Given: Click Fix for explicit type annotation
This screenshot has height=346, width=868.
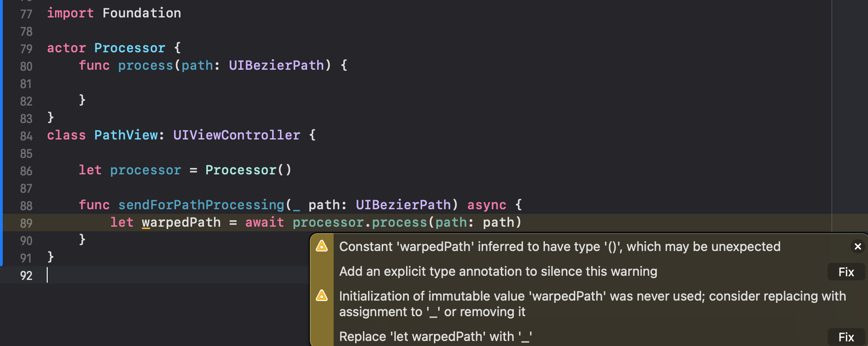Looking at the screenshot, I should (846, 272).
